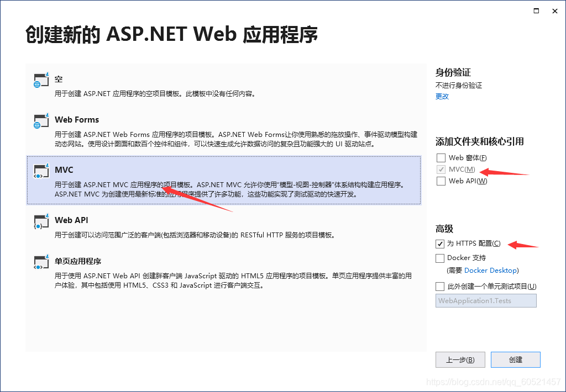Click the Web Forms template icon
Image resolution: width=566 pixels, height=392 pixels.
41,121
